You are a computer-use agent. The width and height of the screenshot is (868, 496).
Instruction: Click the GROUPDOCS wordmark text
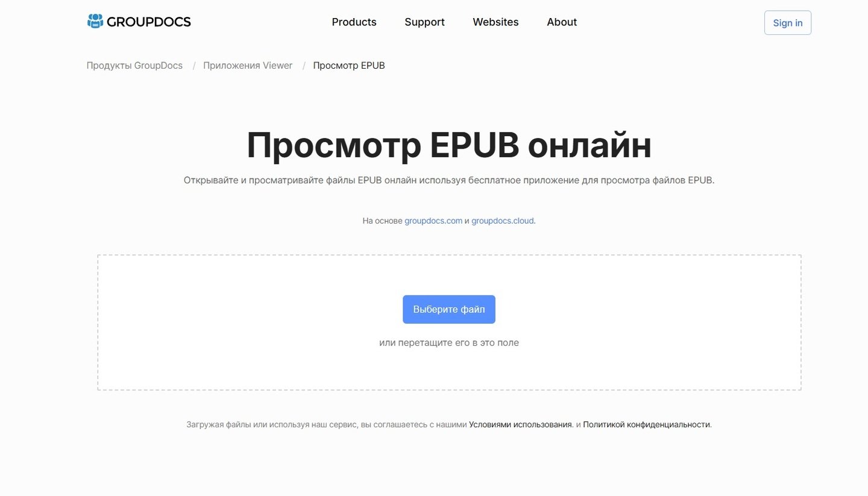[x=149, y=22]
